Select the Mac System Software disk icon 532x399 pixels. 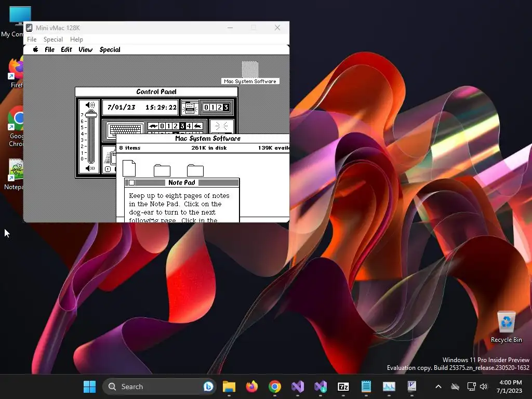[250, 70]
